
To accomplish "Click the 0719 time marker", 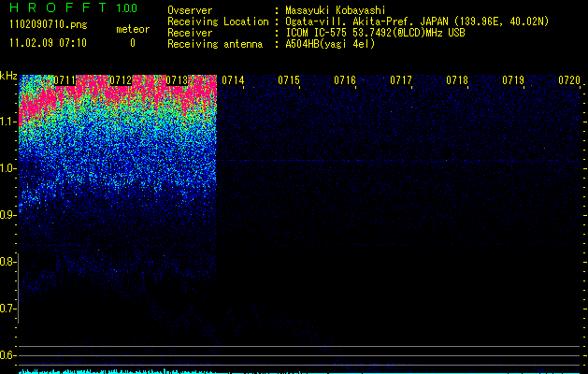I will coord(513,80).
